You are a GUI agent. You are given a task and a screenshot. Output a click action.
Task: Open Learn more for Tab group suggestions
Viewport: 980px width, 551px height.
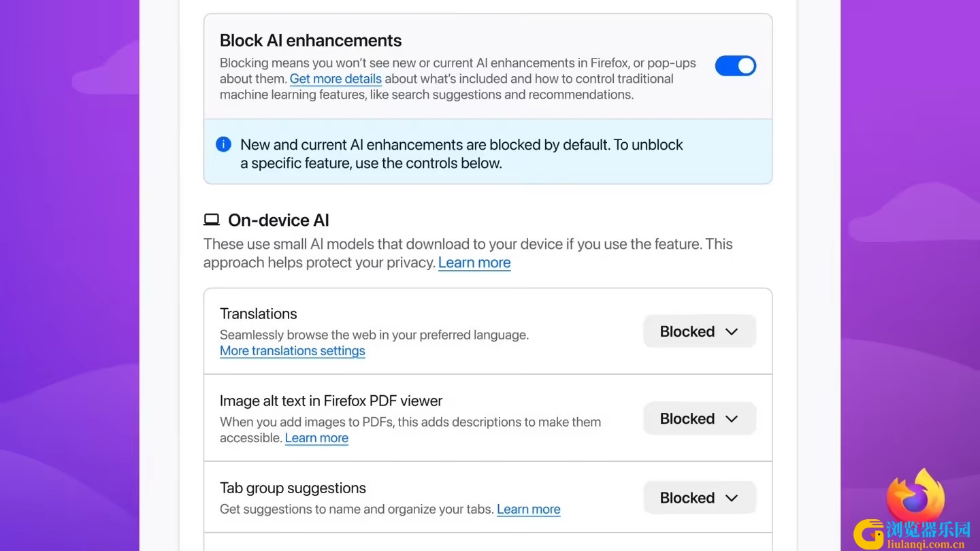[529, 510]
